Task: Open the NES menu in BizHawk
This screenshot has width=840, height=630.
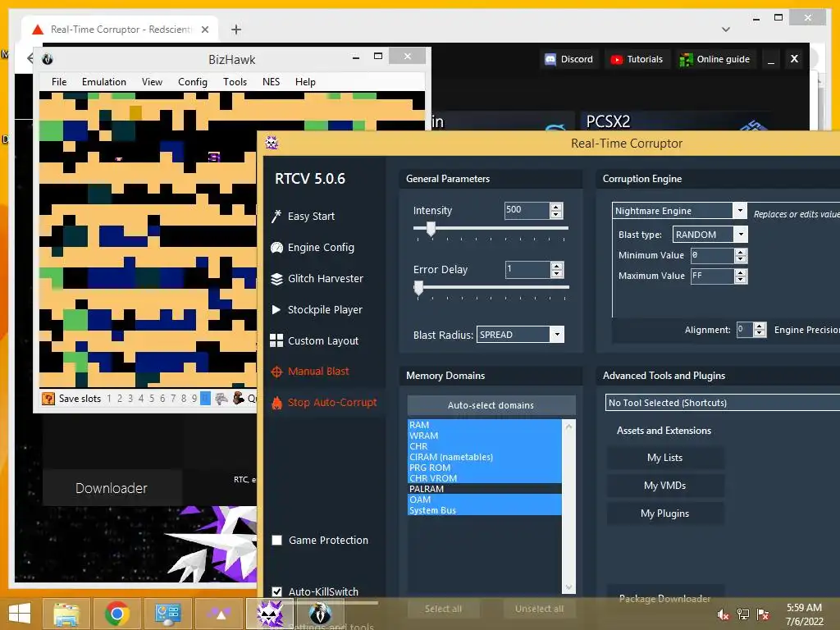Action: pos(271,82)
